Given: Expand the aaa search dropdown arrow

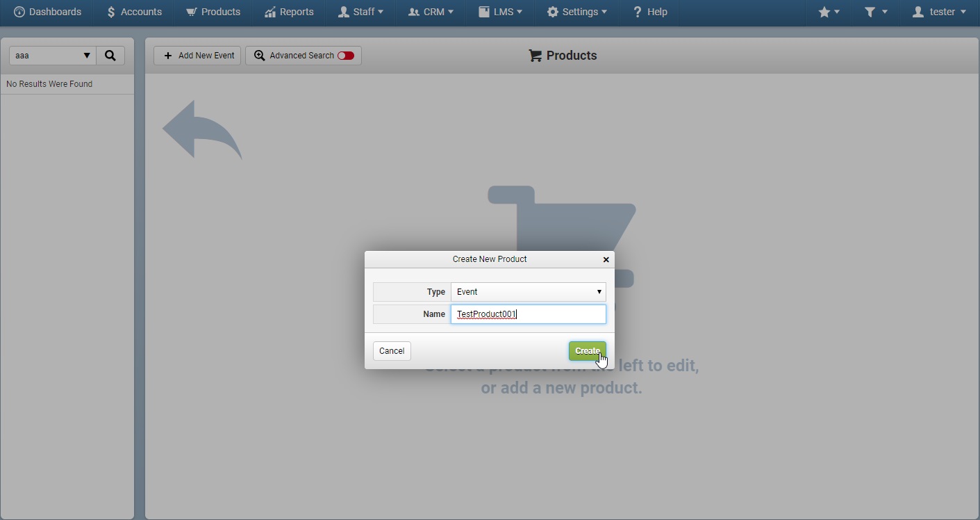Looking at the screenshot, I should tap(87, 56).
